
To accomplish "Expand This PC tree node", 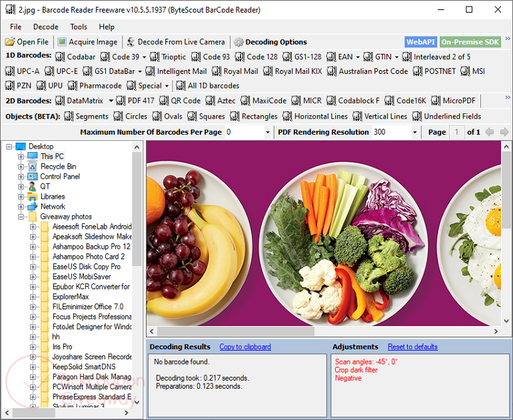I will pos(21,157).
